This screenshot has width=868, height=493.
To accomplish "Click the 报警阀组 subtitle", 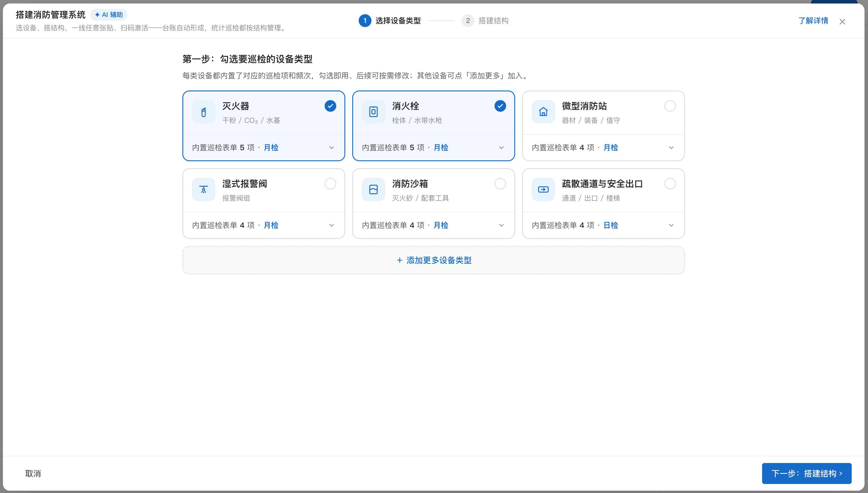I will pyautogui.click(x=236, y=198).
